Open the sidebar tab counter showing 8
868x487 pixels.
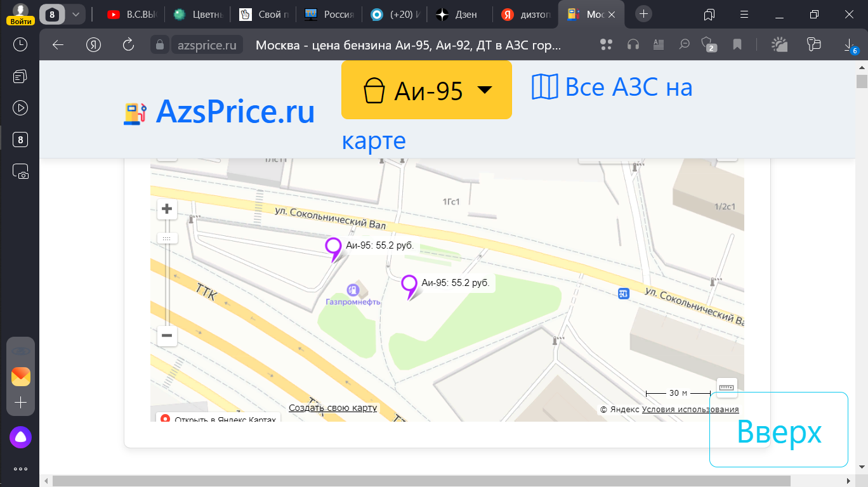click(20, 140)
